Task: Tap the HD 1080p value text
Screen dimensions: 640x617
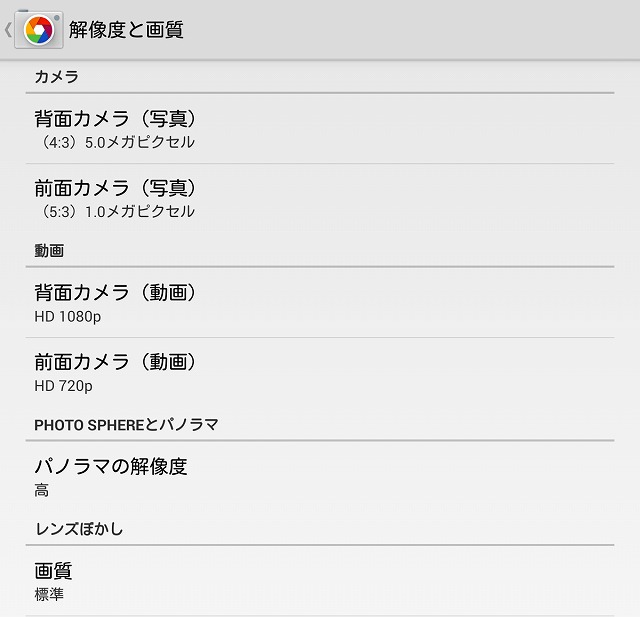Action: pos(68,316)
